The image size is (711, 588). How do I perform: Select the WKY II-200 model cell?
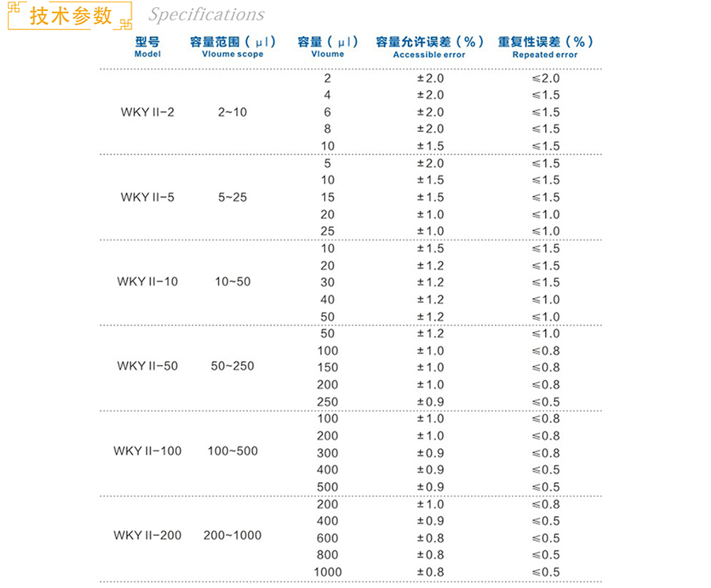147,535
